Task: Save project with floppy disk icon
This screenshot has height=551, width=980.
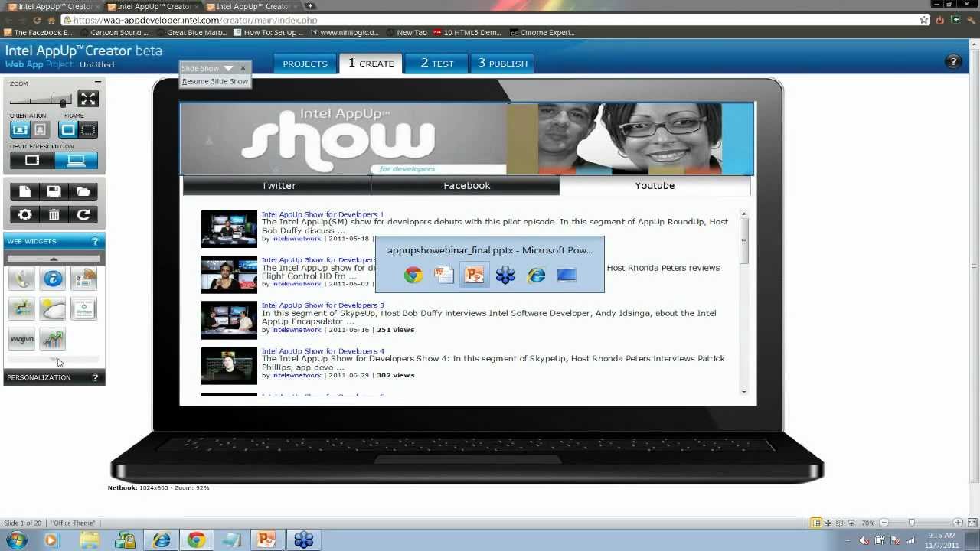Action: [x=54, y=191]
